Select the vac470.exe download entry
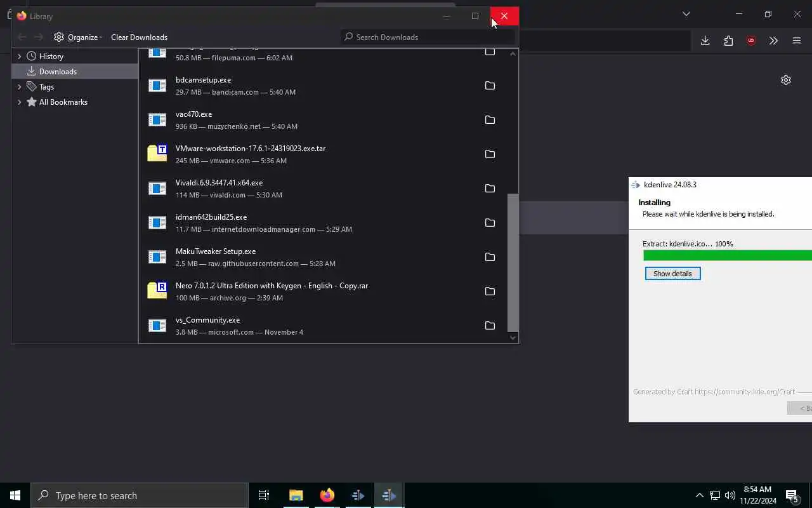Viewport: 812px width, 508px height. click(324, 120)
